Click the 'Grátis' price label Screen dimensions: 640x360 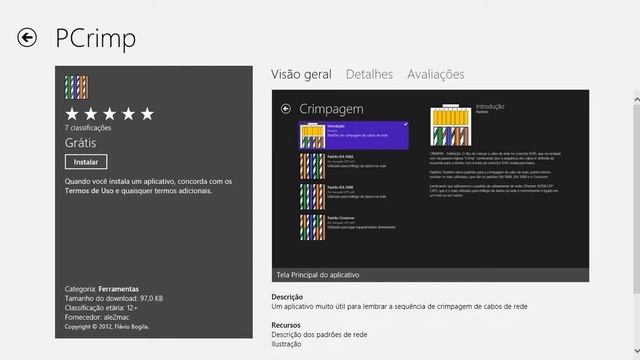[80, 143]
